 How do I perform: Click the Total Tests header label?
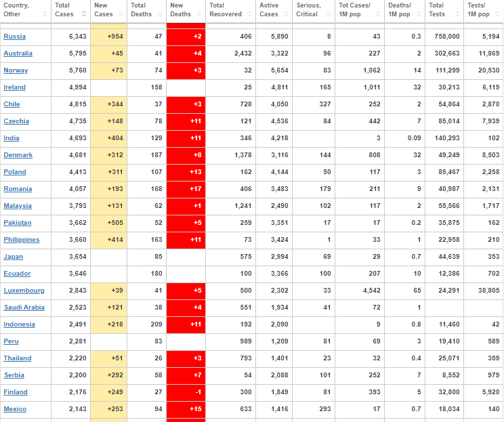tap(437, 9)
